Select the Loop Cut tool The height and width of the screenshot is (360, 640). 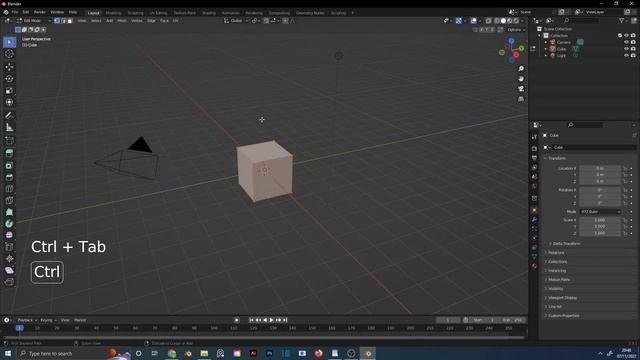point(9,189)
